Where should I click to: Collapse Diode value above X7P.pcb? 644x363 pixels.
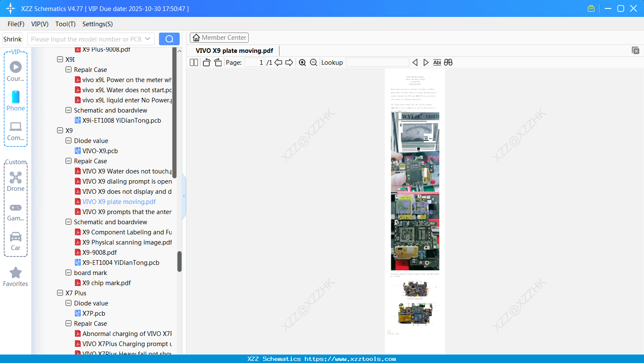(69, 303)
